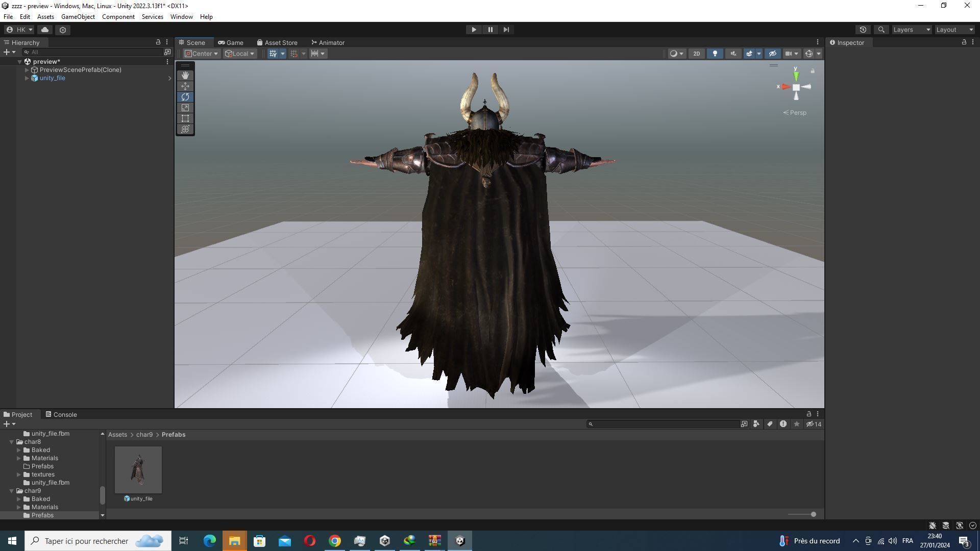This screenshot has height=551, width=980.
Task: Toggle grid visibility button
Action: 273,54
